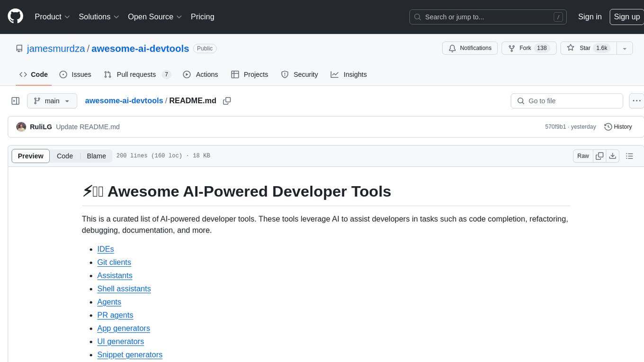Click the Go to file search field

pos(567,101)
